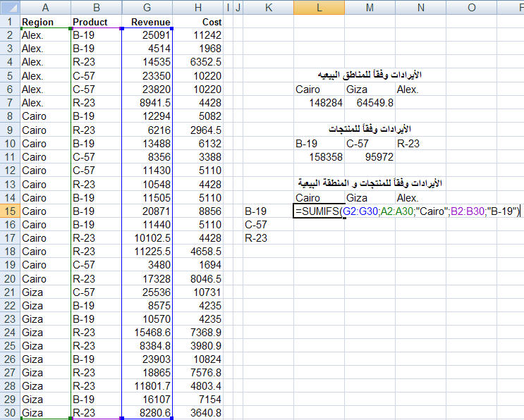Click the SUMIFS formula in cell L15
524x420 pixels.
pos(408,211)
